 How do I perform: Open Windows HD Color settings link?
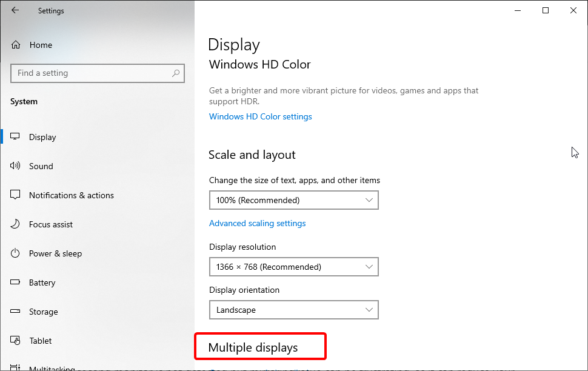coord(260,116)
